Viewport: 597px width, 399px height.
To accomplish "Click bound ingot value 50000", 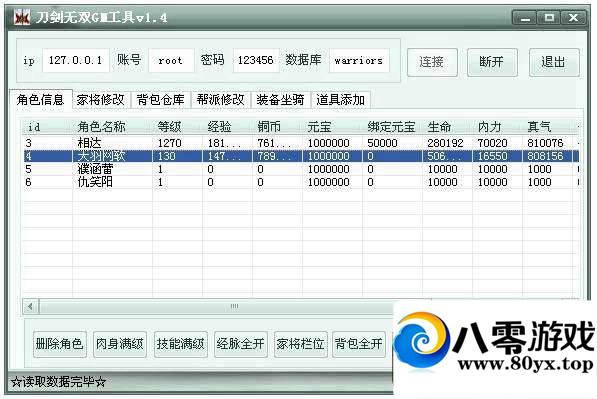I will [x=382, y=143].
